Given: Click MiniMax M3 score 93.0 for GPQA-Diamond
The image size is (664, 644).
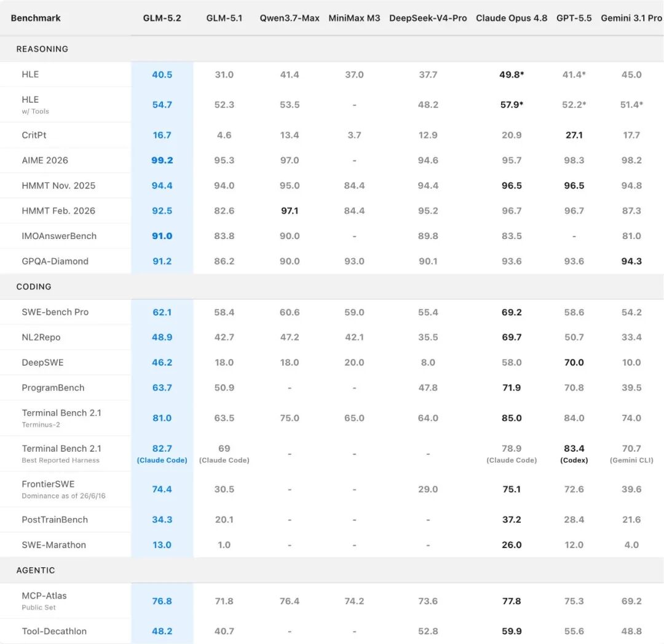Looking at the screenshot, I should point(354,261).
